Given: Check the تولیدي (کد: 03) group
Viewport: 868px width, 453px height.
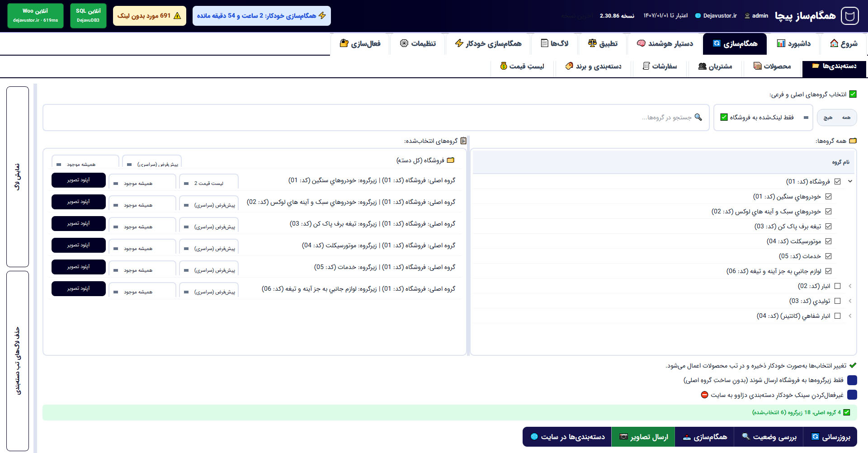Looking at the screenshot, I should click(837, 301).
